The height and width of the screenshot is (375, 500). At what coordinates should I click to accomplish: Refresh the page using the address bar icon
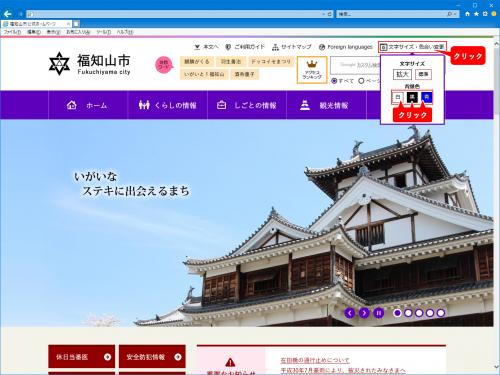330,14
